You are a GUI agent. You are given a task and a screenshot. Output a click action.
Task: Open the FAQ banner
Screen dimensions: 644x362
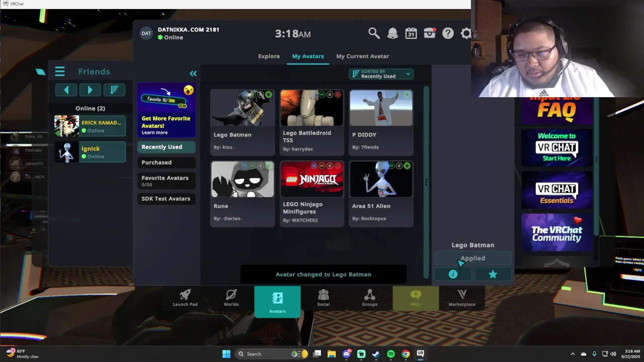556,110
